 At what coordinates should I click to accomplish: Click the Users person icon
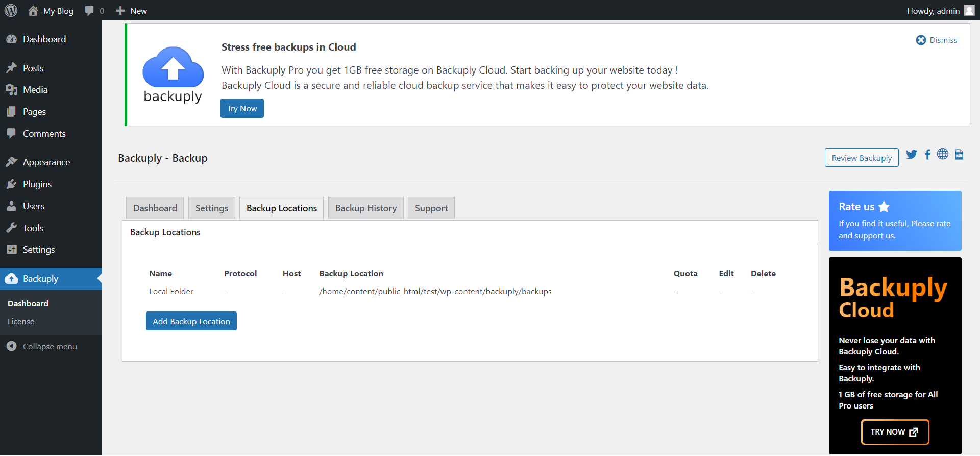pos(11,206)
